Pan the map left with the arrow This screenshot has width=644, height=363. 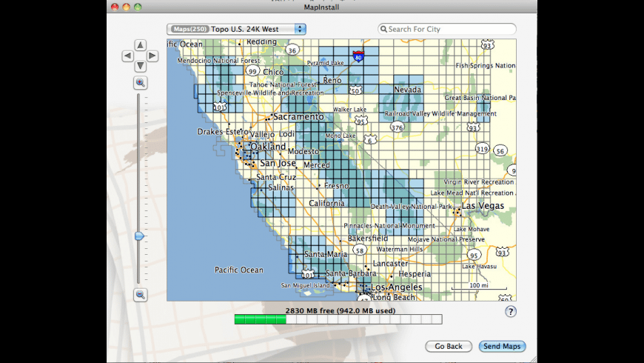[x=127, y=56]
